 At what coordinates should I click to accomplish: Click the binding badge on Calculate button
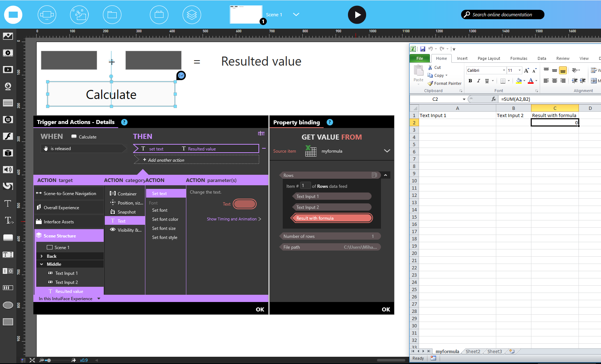point(181,75)
